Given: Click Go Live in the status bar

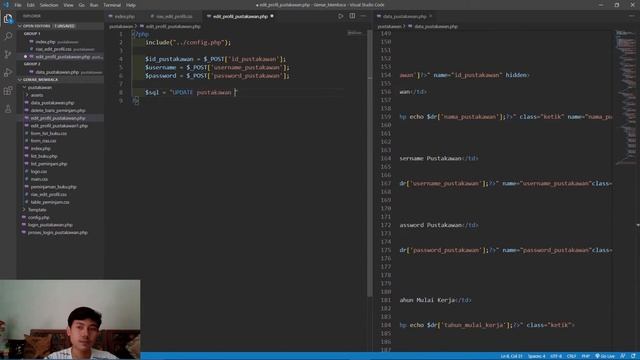Looking at the screenshot, I should 605,356.
